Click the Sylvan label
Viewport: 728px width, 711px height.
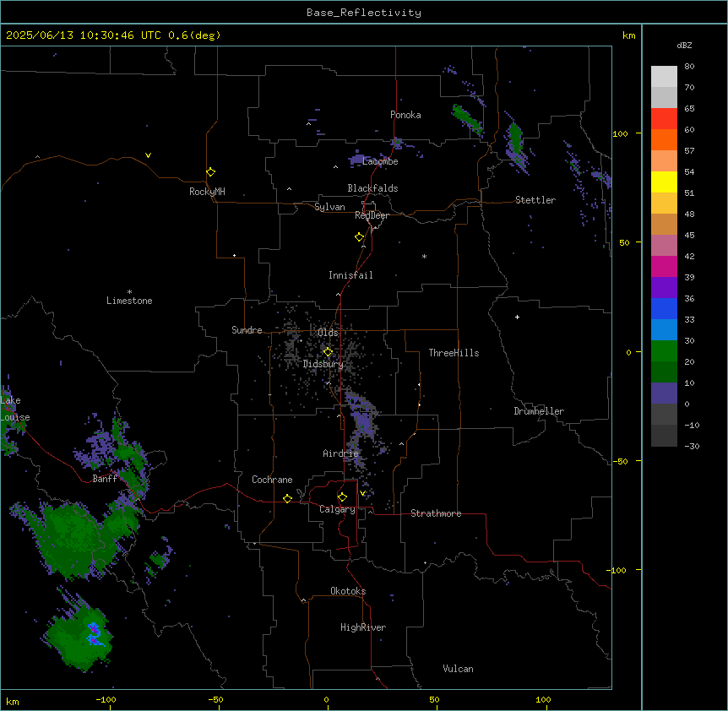tap(329, 207)
